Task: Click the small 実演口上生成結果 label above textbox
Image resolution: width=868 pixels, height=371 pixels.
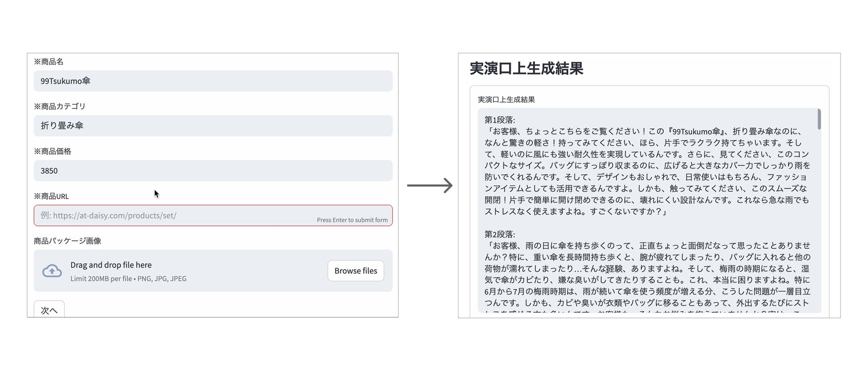Action: click(506, 100)
